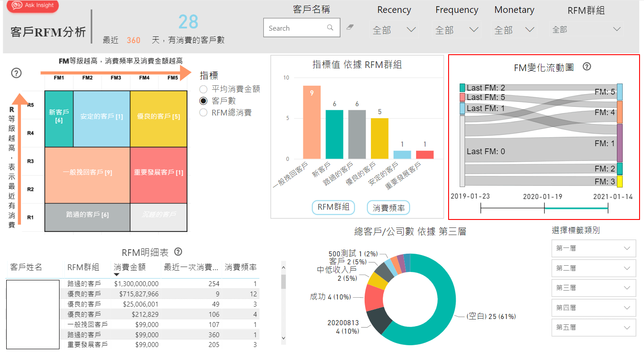The image size is (644, 355).
Task: Click the search magnifier icon
Action: 330,28
